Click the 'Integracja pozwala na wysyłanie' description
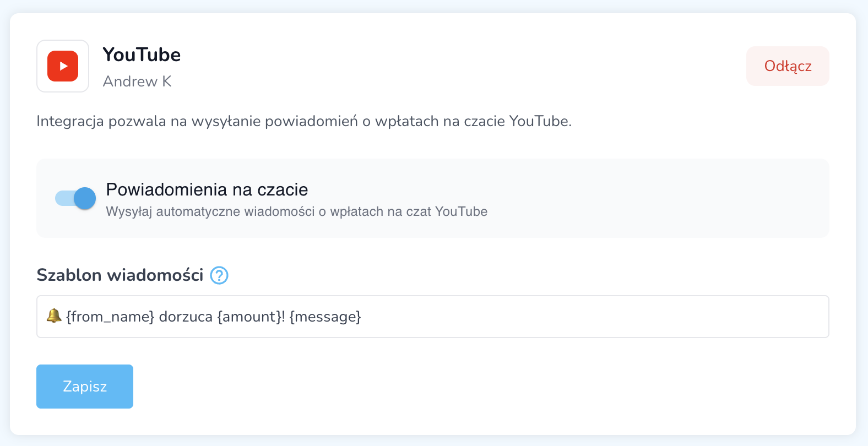868x446 pixels. click(304, 121)
